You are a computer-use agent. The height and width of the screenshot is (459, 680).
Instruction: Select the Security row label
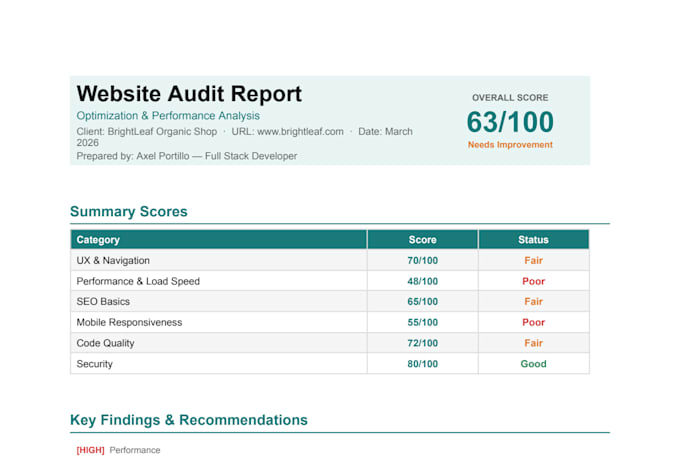point(95,364)
